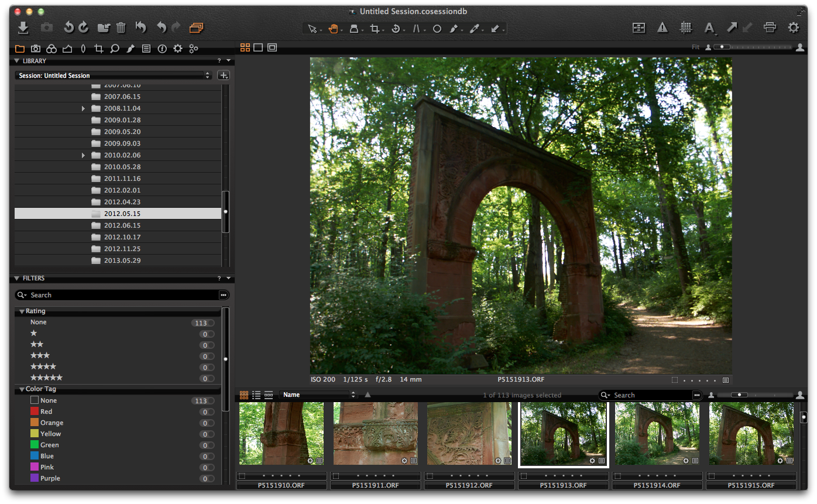
Task: Show exposure warning triangle icon
Action: point(662,28)
